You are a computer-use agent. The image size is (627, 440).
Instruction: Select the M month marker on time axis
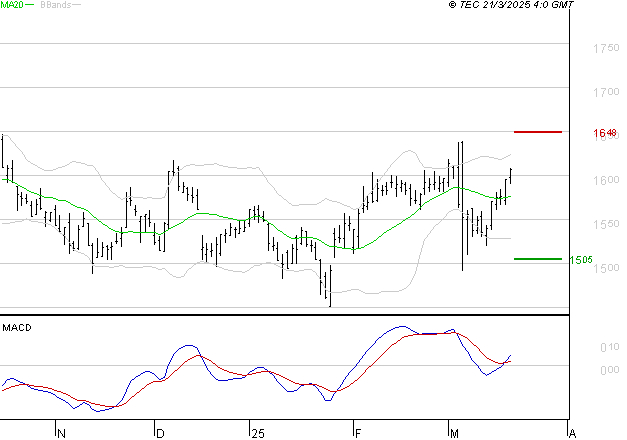454,433
